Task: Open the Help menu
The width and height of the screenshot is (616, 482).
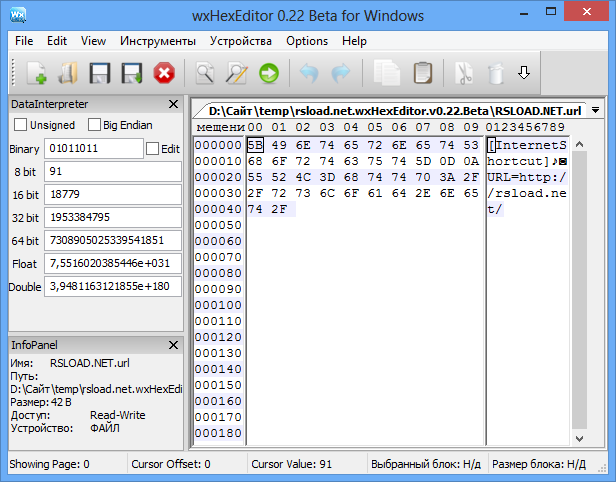Action: 354,41
